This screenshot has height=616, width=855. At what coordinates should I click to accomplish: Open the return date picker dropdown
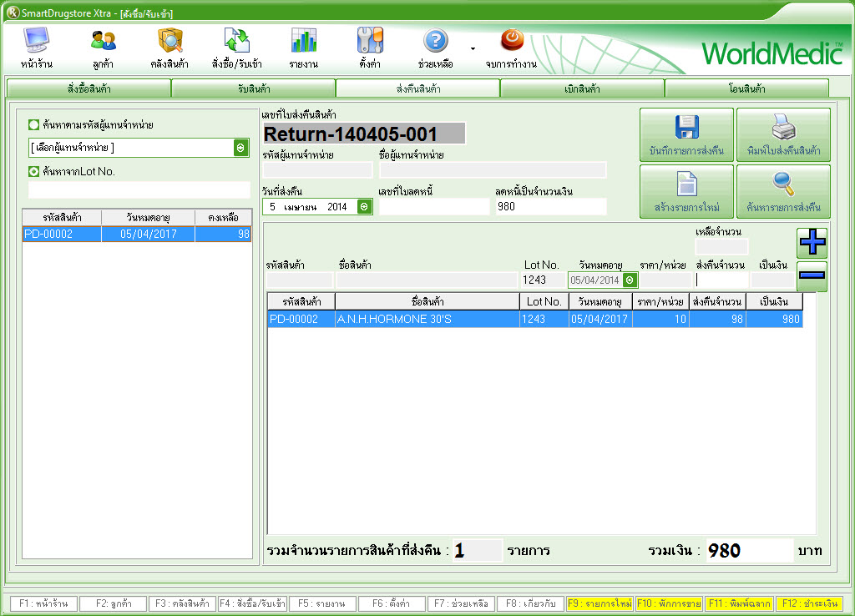click(x=364, y=206)
